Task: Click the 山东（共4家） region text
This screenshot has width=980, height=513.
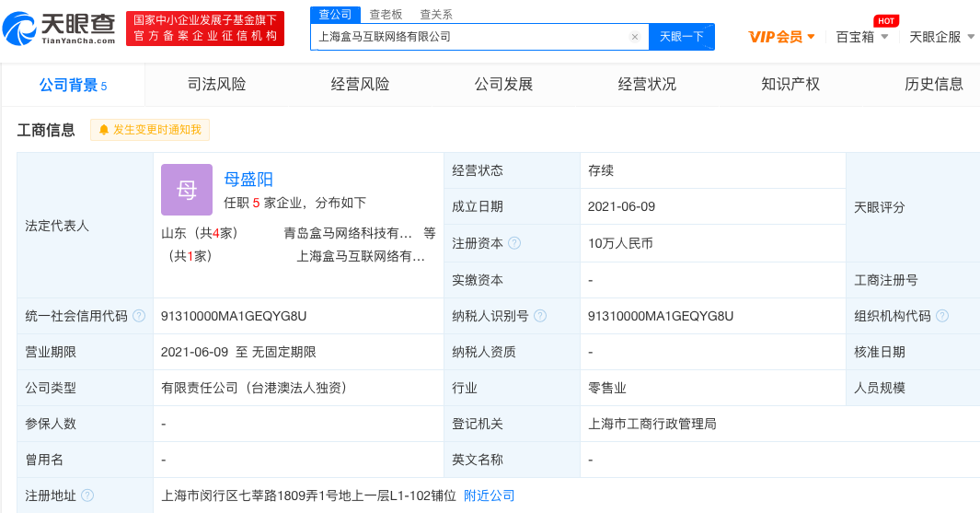Action: click(x=200, y=233)
